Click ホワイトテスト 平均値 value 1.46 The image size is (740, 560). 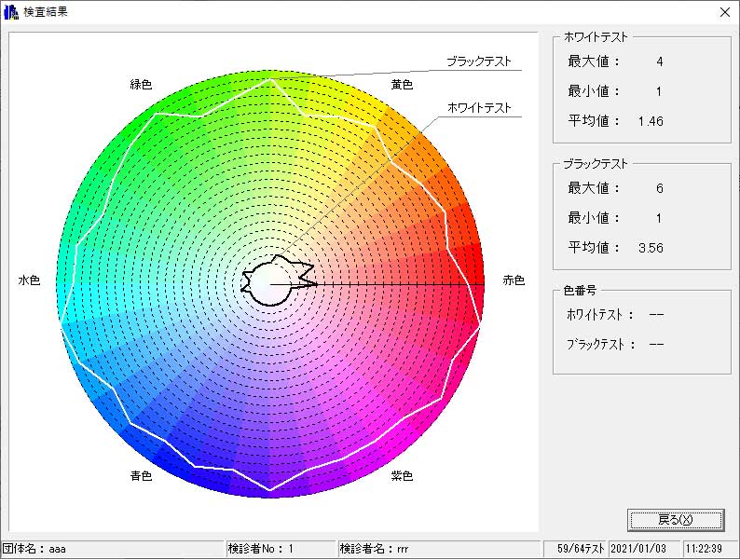651,121
